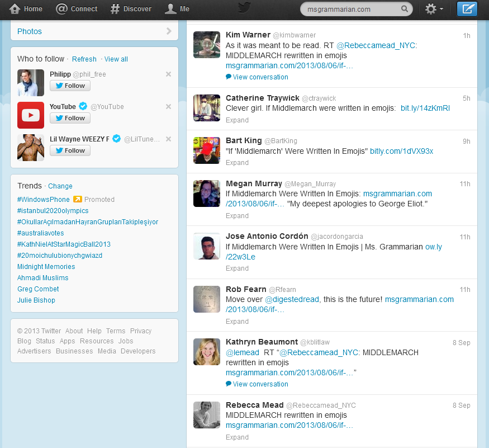Expand the Photos section chevron
This screenshot has width=489, height=448.
pyautogui.click(x=169, y=31)
